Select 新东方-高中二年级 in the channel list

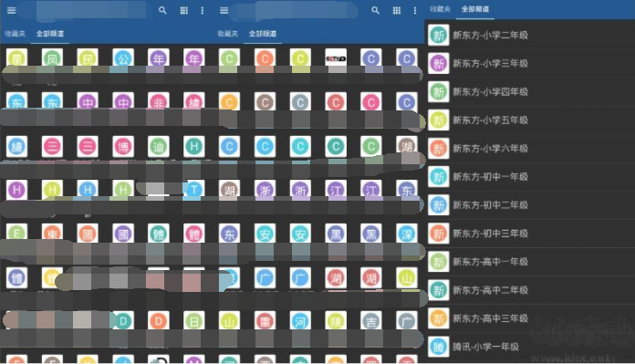pyautogui.click(x=530, y=290)
